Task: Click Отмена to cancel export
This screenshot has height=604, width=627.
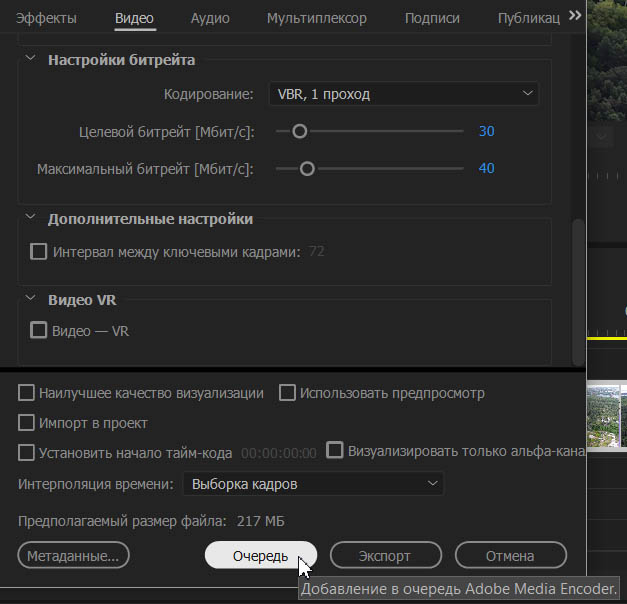Action: 510,555
